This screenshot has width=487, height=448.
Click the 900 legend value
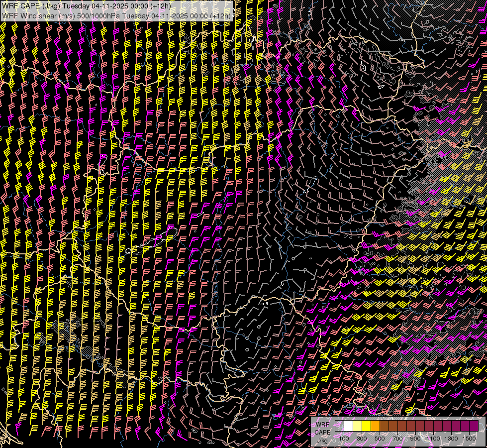tap(415, 439)
